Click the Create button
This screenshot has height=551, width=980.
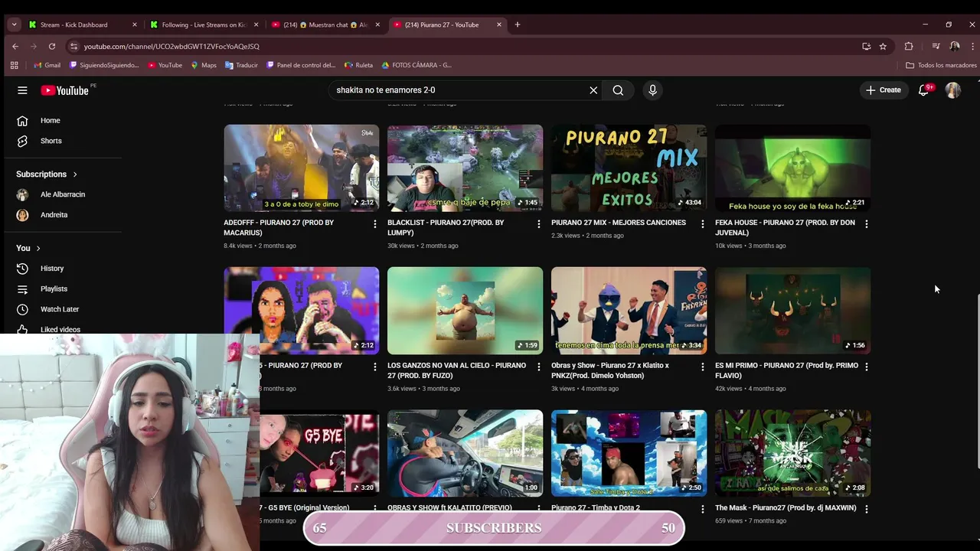[x=883, y=90]
